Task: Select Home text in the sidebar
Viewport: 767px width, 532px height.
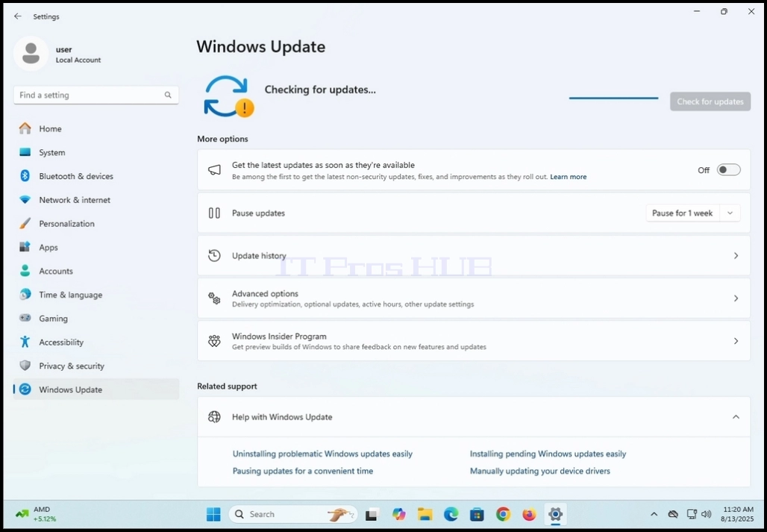Action: point(51,128)
